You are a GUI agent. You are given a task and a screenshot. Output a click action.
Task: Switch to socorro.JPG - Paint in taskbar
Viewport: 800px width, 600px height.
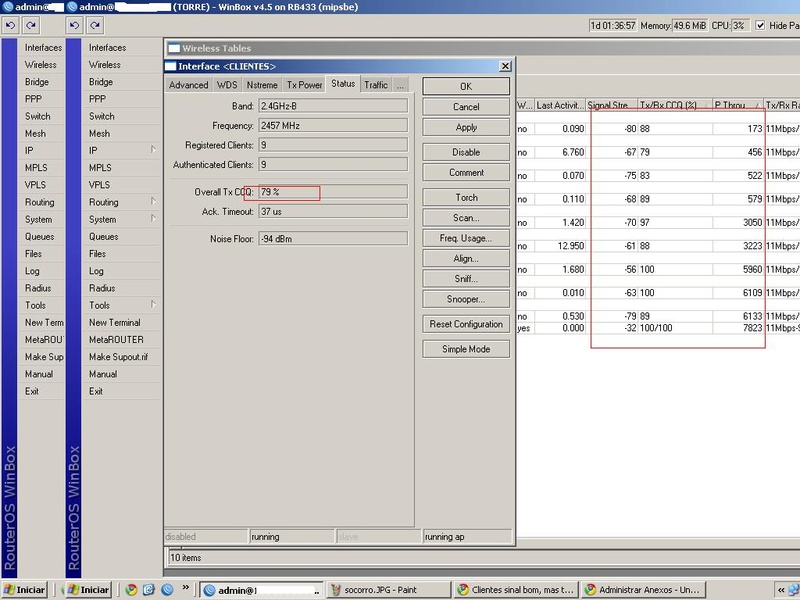[x=387, y=590]
